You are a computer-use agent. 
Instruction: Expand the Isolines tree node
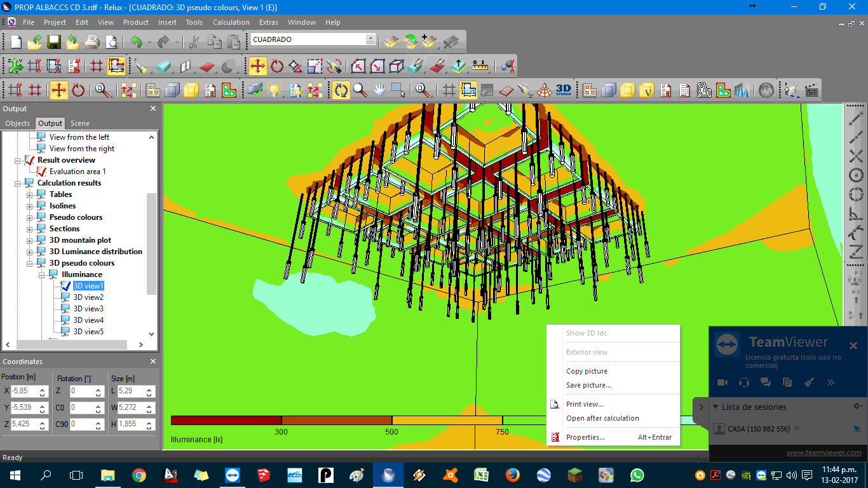[30, 206]
